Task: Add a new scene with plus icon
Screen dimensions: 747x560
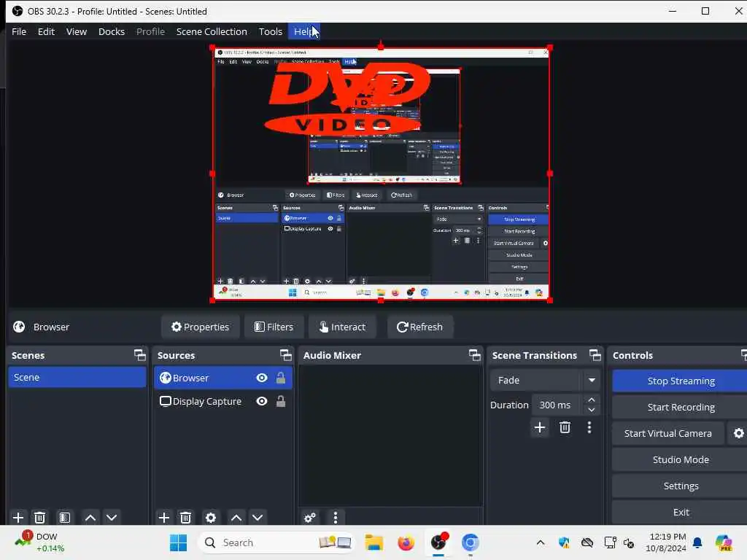Action: [18, 517]
